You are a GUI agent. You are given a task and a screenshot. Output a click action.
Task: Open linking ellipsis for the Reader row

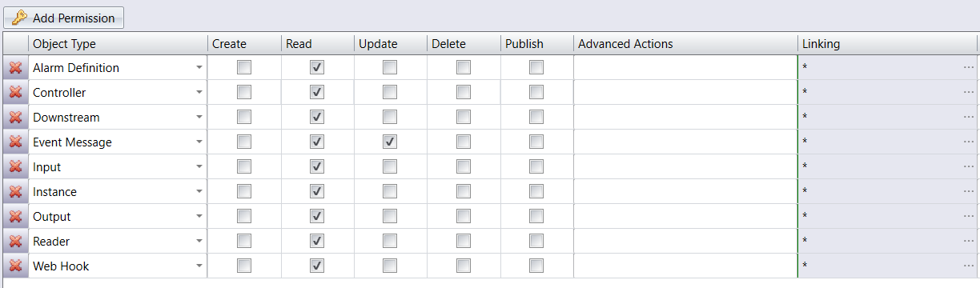(969, 242)
